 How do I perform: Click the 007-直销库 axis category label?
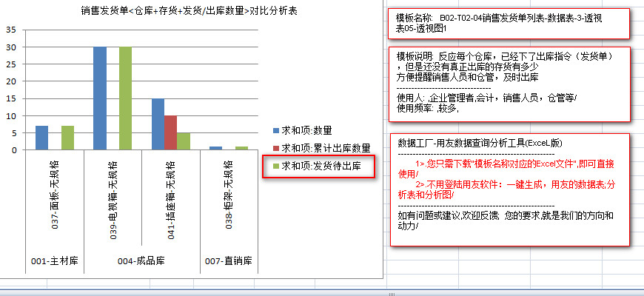pos(229,260)
